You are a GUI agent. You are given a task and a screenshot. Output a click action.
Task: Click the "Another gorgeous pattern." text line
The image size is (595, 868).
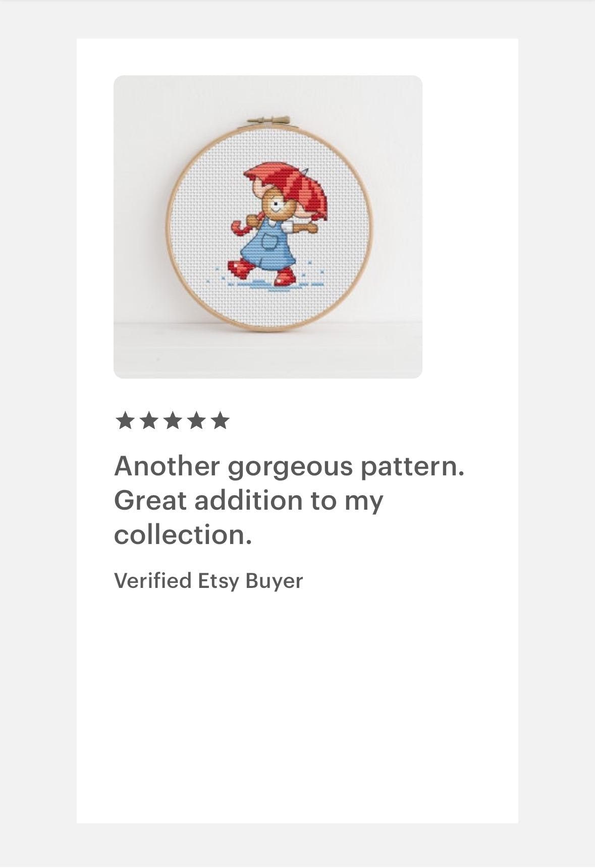click(x=289, y=467)
